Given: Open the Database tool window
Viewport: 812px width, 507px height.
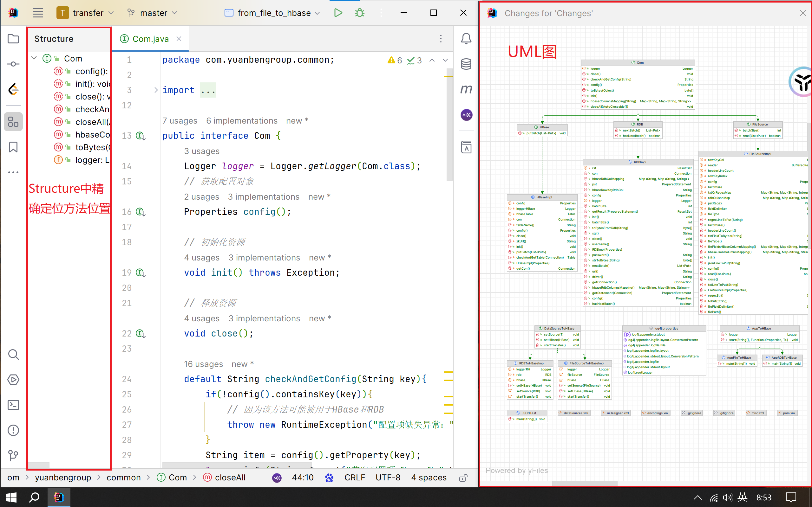Looking at the screenshot, I should pos(466,64).
